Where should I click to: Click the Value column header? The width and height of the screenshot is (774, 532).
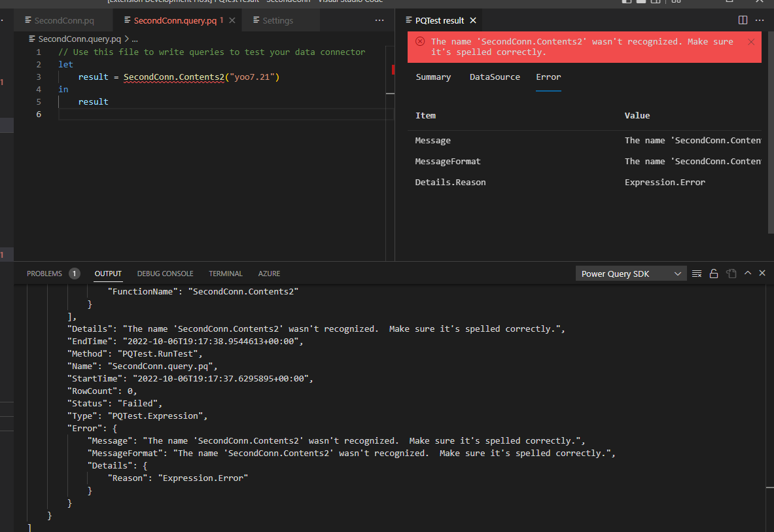tap(637, 115)
